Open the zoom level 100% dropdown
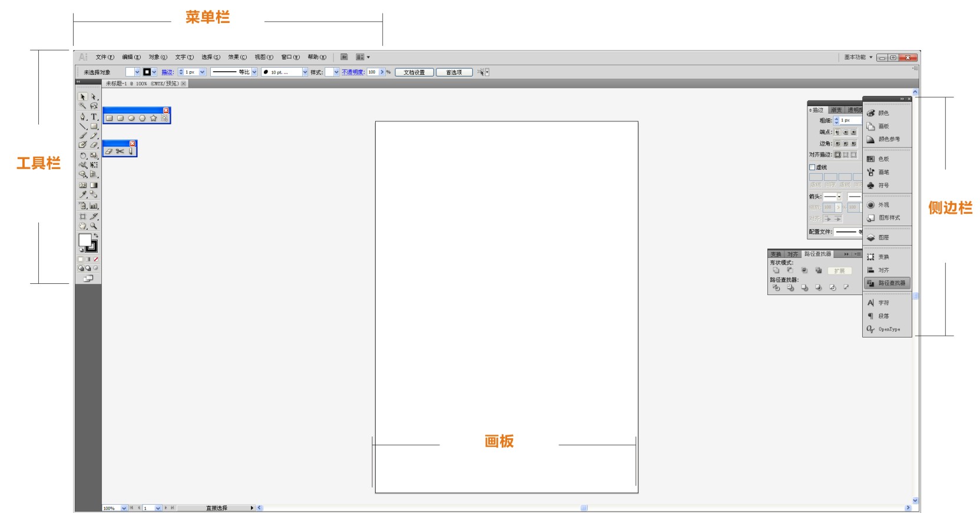Viewport: 980px width, 513px height. click(x=124, y=508)
